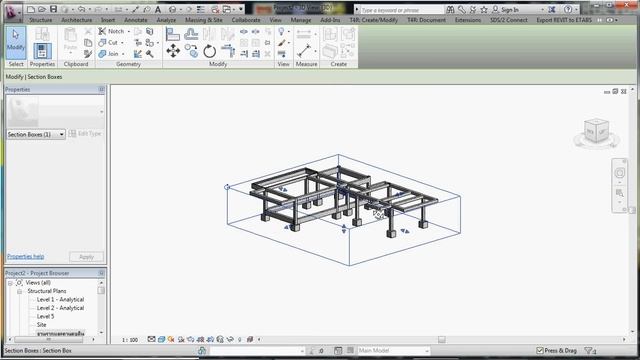
Task: Click the Detail Level icon in view control bar
Action: [151, 339]
